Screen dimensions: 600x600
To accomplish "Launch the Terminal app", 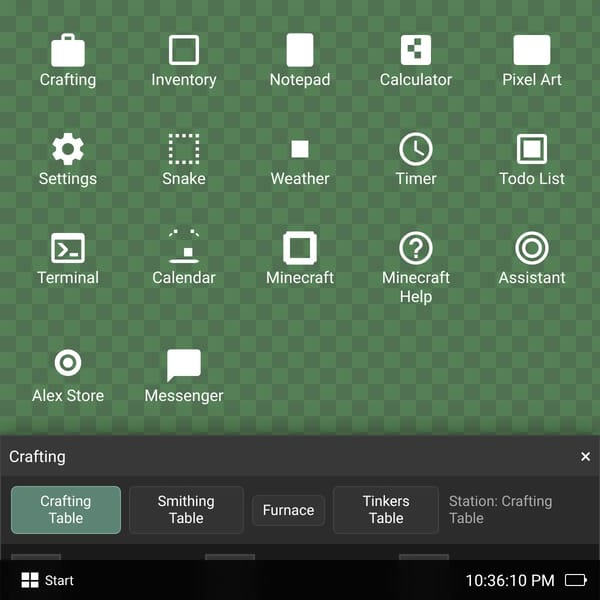I will (x=68, y=248).
